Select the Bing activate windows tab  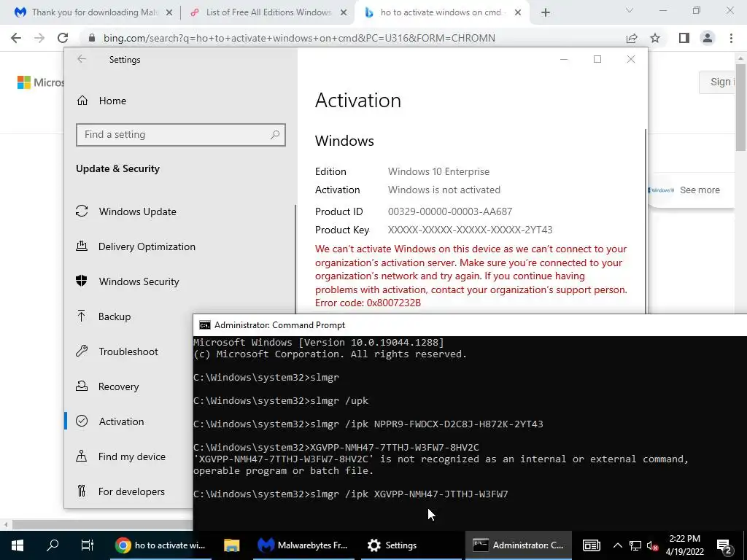coord(441,13)
